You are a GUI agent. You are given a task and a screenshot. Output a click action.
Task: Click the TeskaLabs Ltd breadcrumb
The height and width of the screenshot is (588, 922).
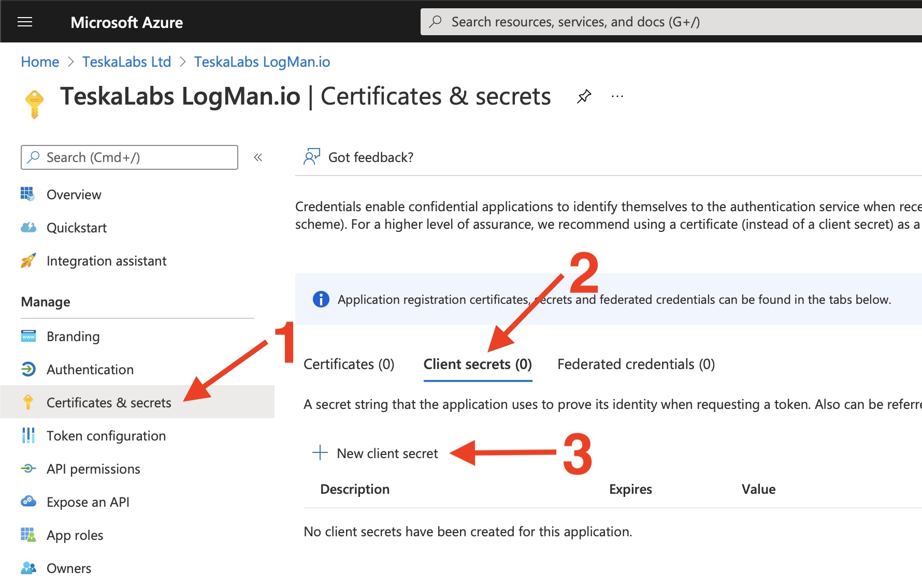click(x=126, y=62)
